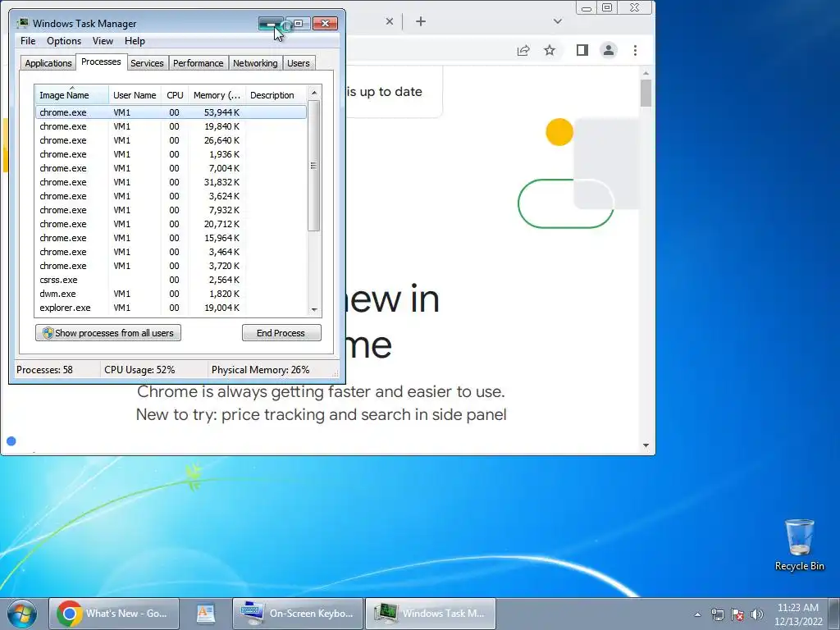Open a new Chrome tab
Screen dimensions: 840x630
(x=421, y=21)
